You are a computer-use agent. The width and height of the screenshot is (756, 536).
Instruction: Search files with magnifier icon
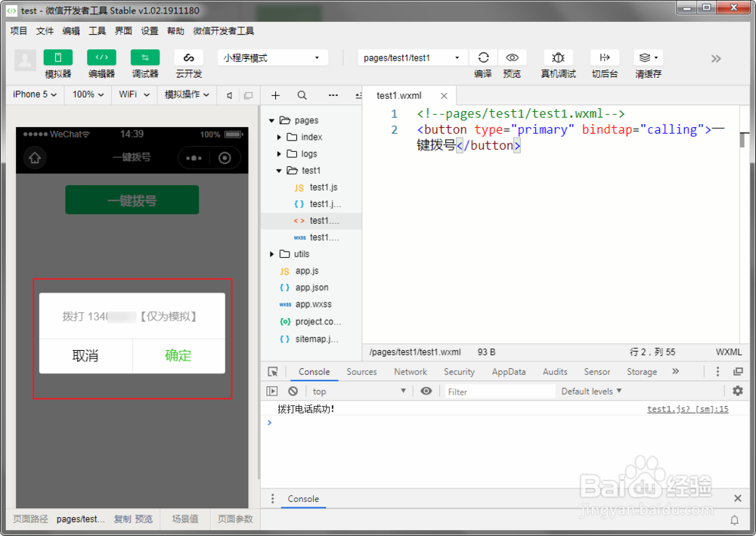click(x=302, y=95)
